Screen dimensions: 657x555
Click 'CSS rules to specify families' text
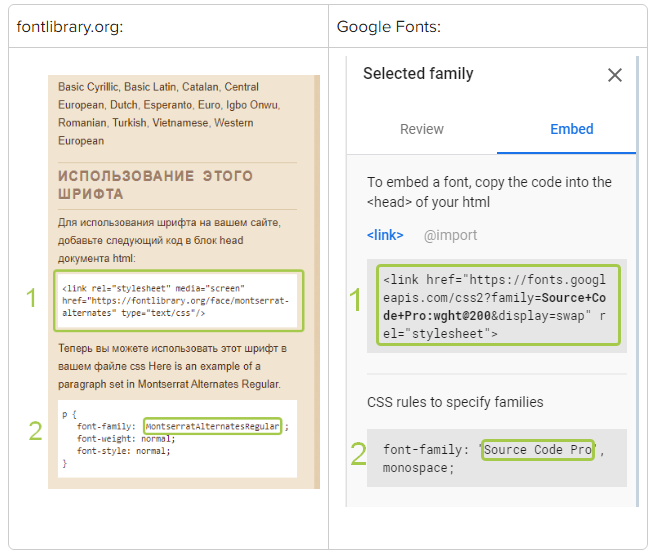pos(455,402)
